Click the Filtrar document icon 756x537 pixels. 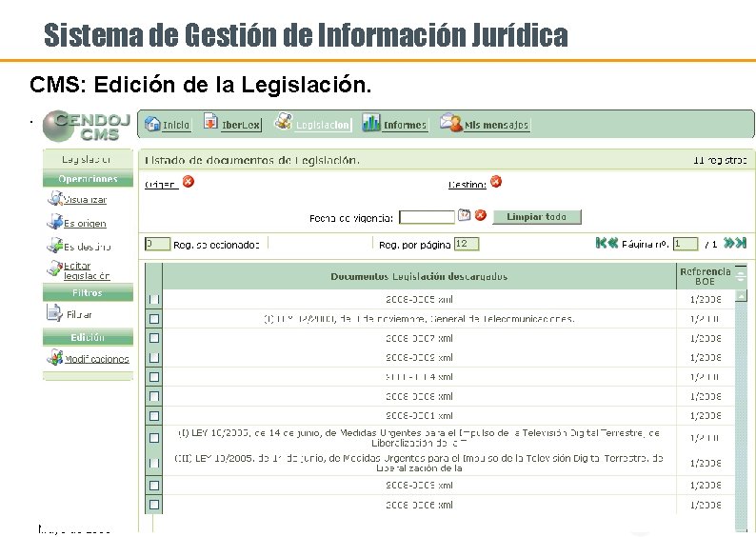54,313
